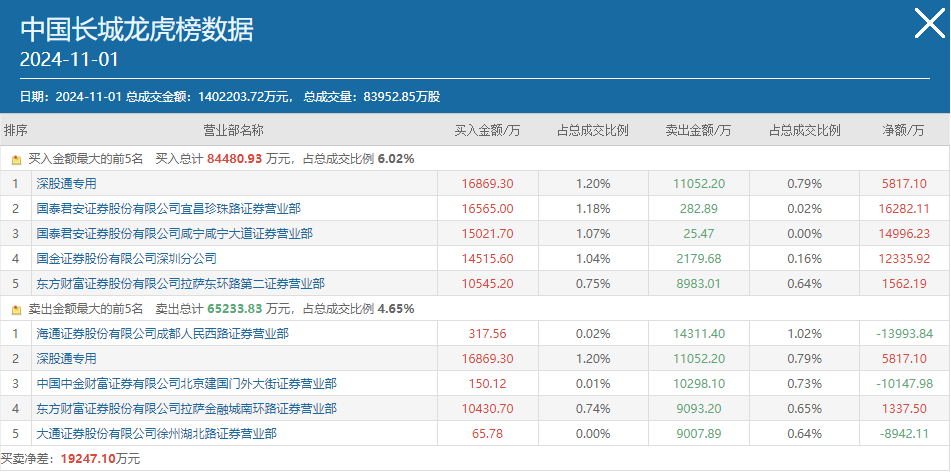Click net amount -13993.84
The image size is (951, 476).
tap(904, 334)
